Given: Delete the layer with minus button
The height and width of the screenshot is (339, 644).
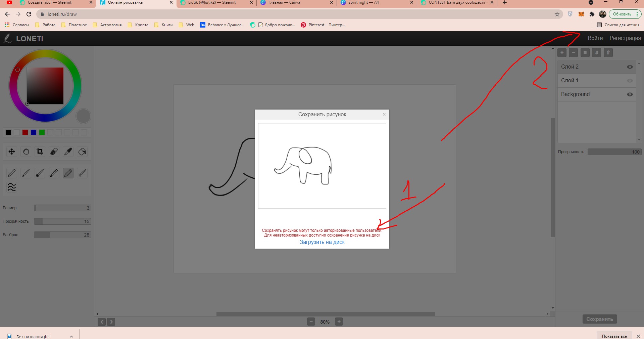Looking at the screenshot, I should click(574, 52).
